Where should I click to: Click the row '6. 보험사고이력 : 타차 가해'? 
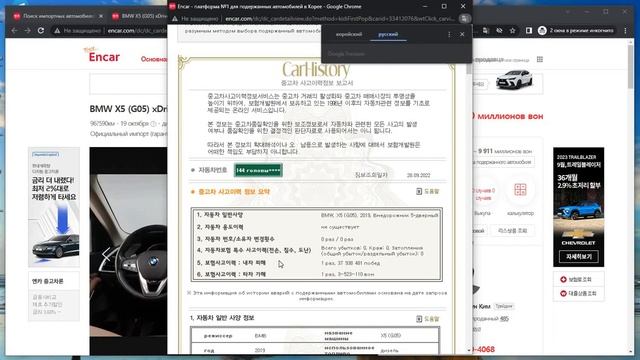(317, 274)
